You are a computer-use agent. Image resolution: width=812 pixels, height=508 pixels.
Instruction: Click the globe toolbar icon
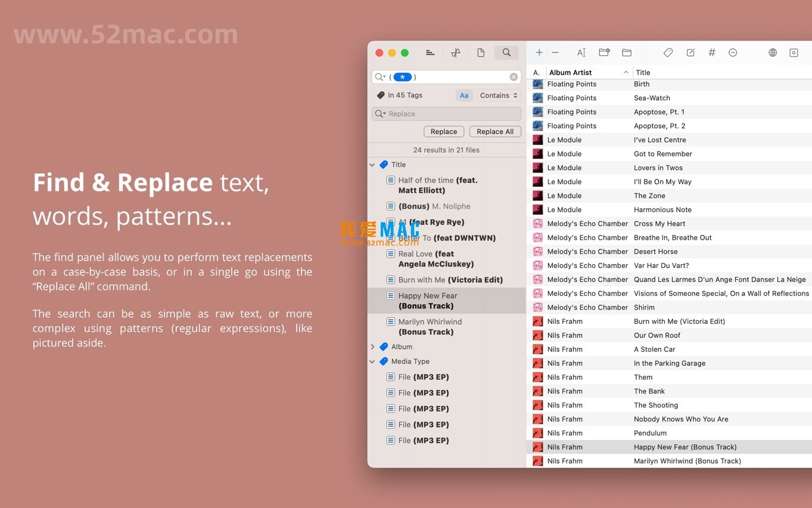pyautogui.click(x=772, y=52)
